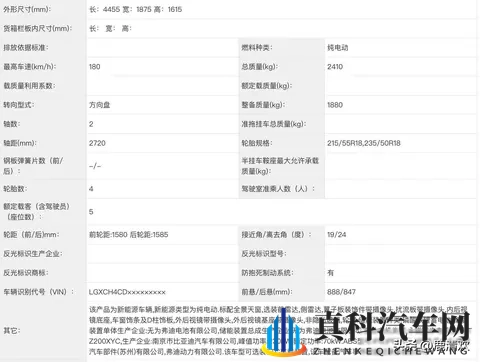The height and width of the screenshot is (362, 480).
Task: Click the 防抱死制动系统 label
Action: click(267, 273)
